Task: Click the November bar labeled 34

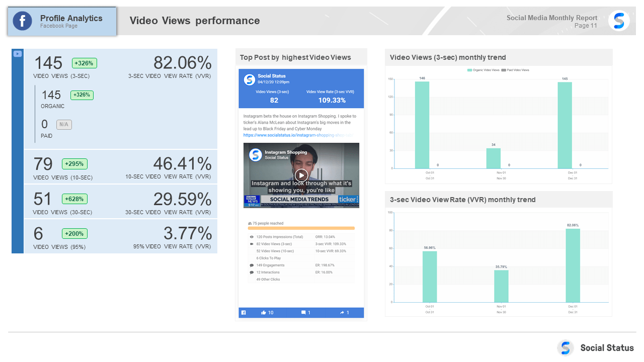Action: (x=494, y=158)
